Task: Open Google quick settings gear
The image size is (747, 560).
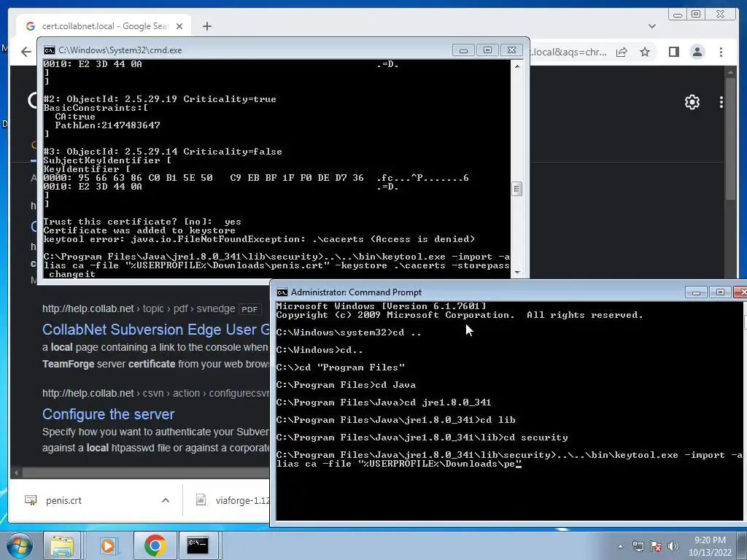Action: point(692,102)
